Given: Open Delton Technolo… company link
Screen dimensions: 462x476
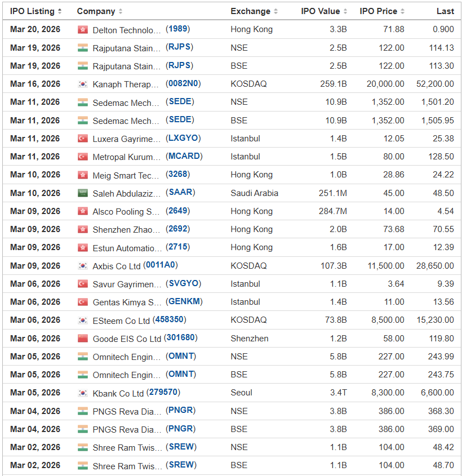Looking at the screenshot, I should [x=127, y=30].
